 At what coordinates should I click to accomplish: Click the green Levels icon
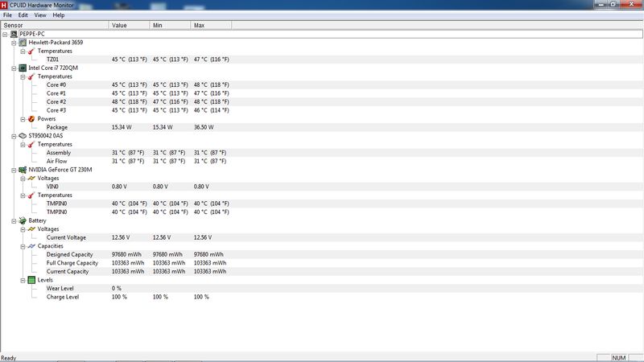[31, 280]
